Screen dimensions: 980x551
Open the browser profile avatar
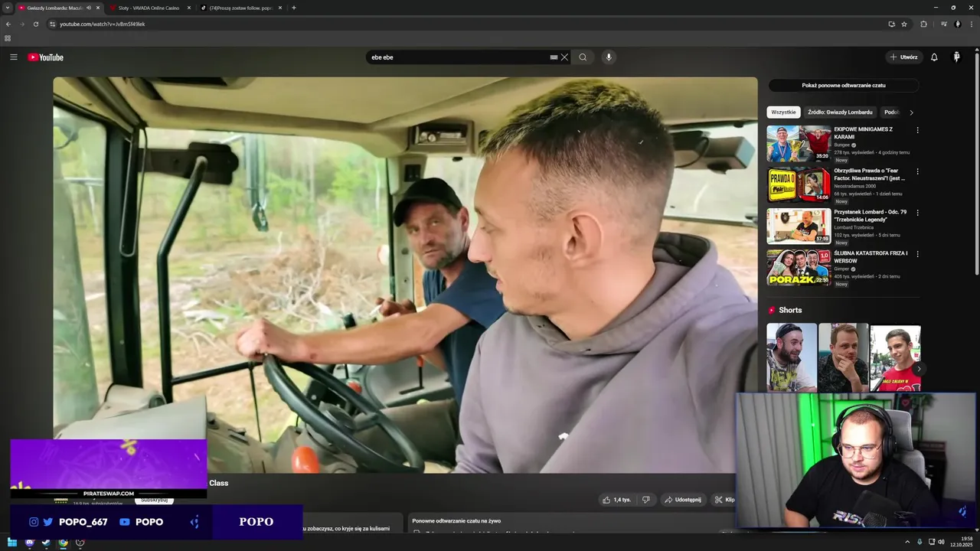coord(957,24)
